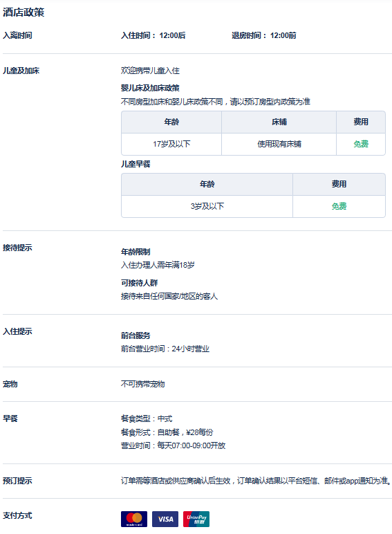This screenshot has width=392, height=534.
Task: Click the 3岁及以下 breakfast table cell
Action: pos(207,206)
